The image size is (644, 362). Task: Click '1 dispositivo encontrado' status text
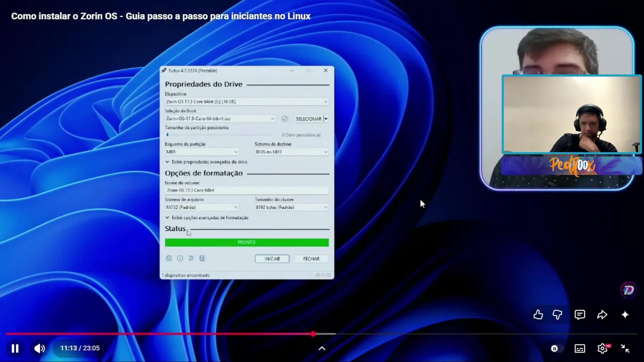point(186,275)
